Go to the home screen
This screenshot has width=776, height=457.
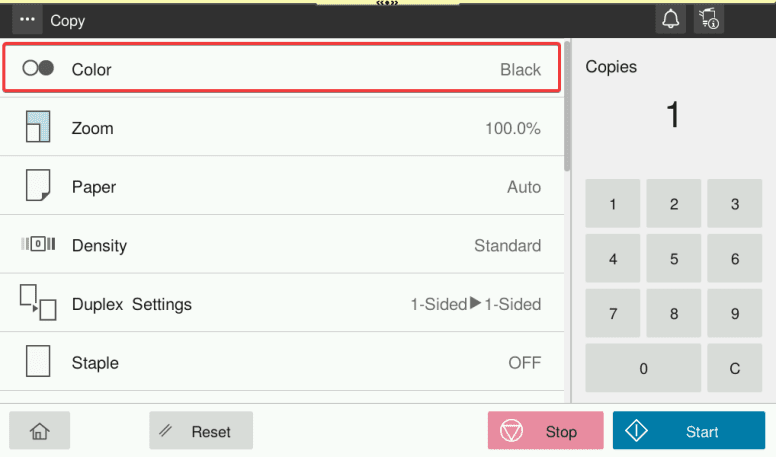coord(39,431)
